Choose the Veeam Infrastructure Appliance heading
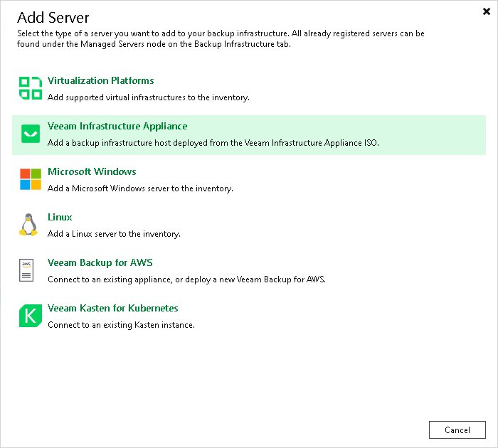498x448 pixels. 117,126
